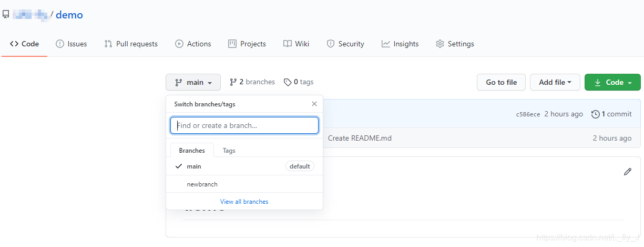The image size is (644, 247).
Task: Open commit hash c586ece
Action: pyautogui.click(x=528, y=114)
